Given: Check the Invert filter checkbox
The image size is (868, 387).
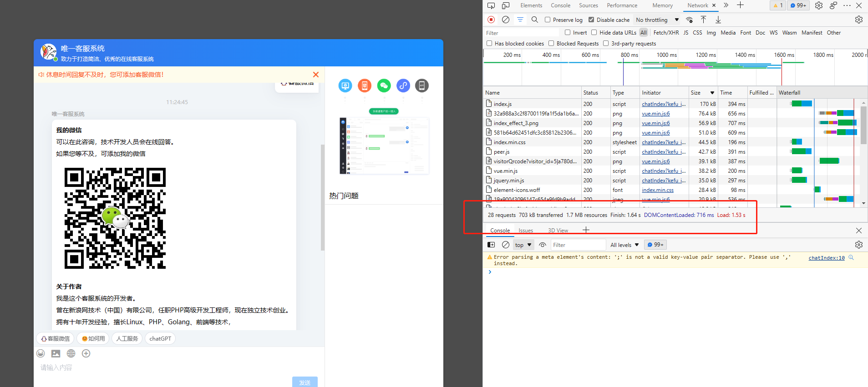Looking at the screenshot, I should tap(568, 32).
